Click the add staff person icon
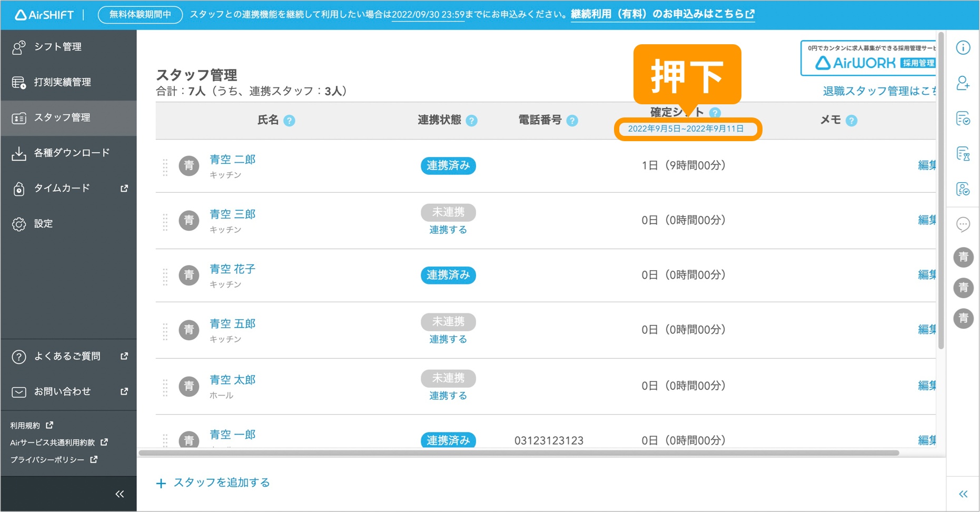 pyautogui.click(x=963, y=83)
